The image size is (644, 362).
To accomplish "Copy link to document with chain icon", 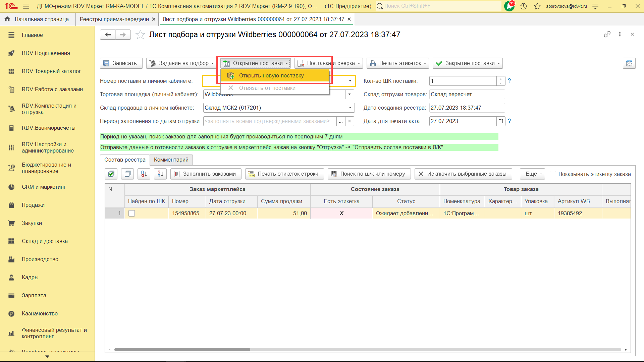I will pos(607,34).
